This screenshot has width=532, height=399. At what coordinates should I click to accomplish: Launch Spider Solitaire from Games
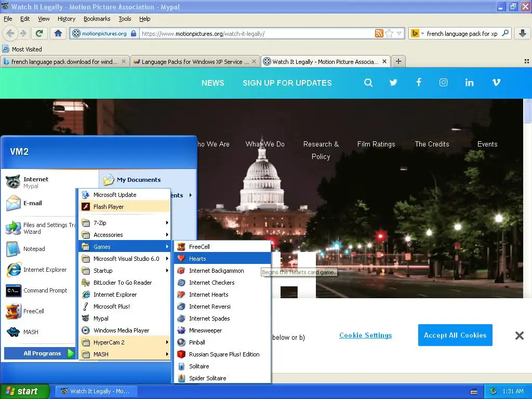(x=222, y=378)
